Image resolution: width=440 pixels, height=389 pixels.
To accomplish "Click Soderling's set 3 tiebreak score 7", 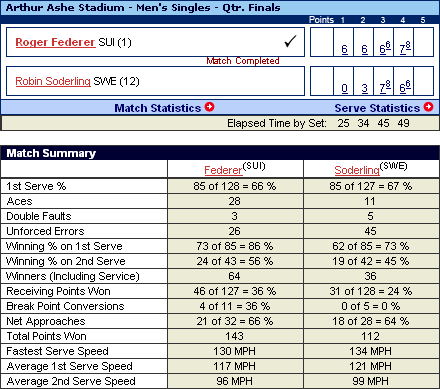I will click(385, 87).
